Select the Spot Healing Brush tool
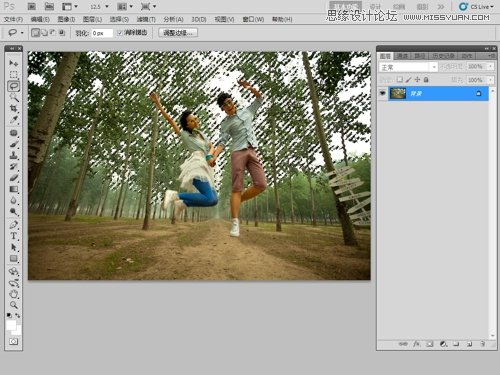500x375 pixels. [x=13, y=133]
